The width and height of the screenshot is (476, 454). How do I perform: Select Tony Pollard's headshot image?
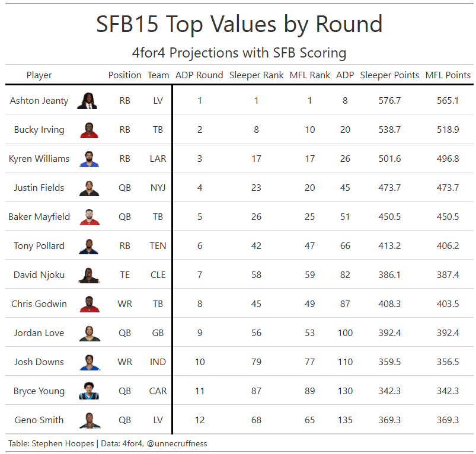(x=89, y=246)
